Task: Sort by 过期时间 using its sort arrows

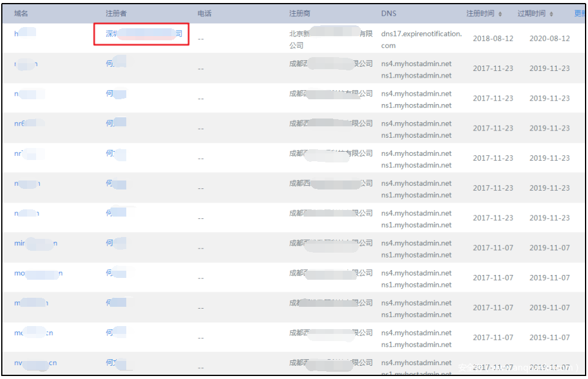Action: [551, 14]
